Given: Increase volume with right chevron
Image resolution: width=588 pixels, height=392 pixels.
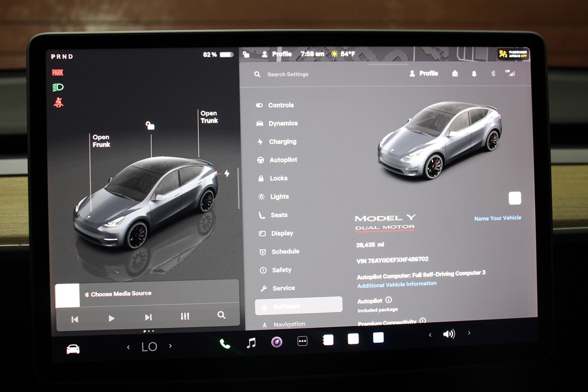Looking at the screenshot, I should (469, 333).
